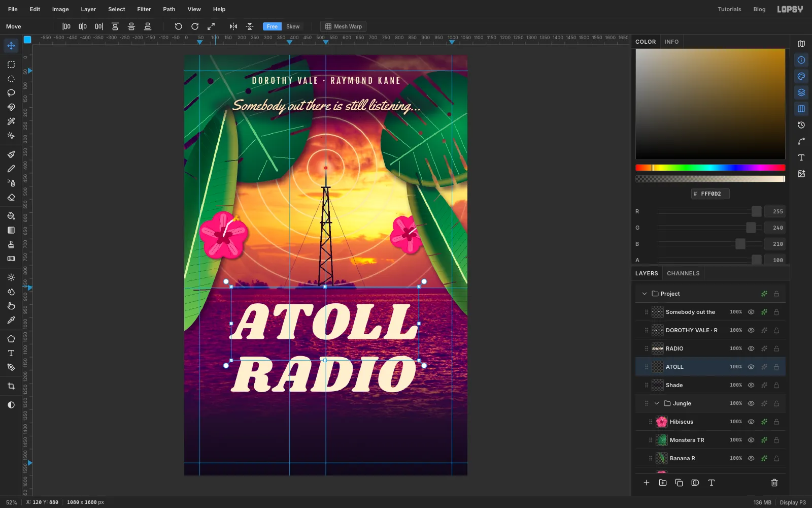Open the Blog link
Image resolution: width=812 pixels, height=508 pixels.
click(x=759, y=9)
